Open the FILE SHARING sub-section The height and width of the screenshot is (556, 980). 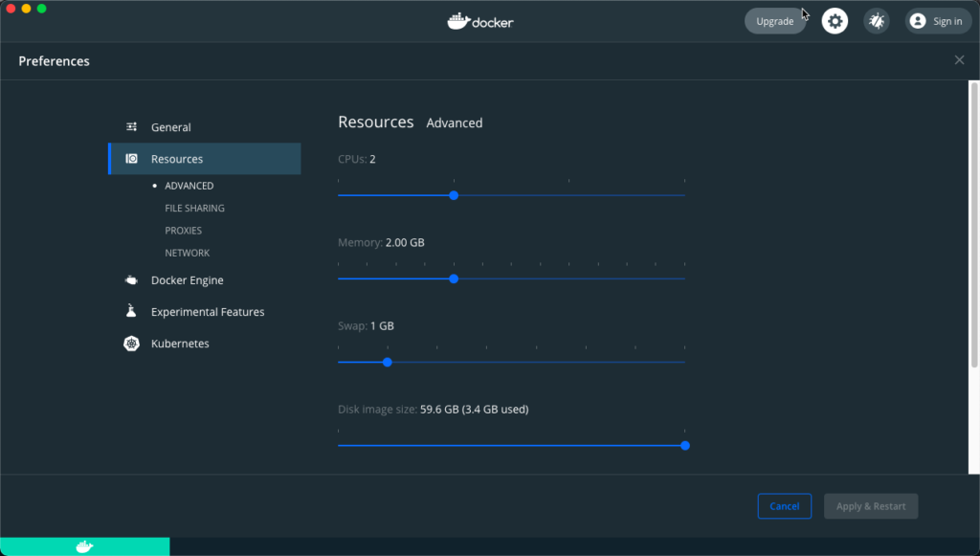tap(194, 208)
